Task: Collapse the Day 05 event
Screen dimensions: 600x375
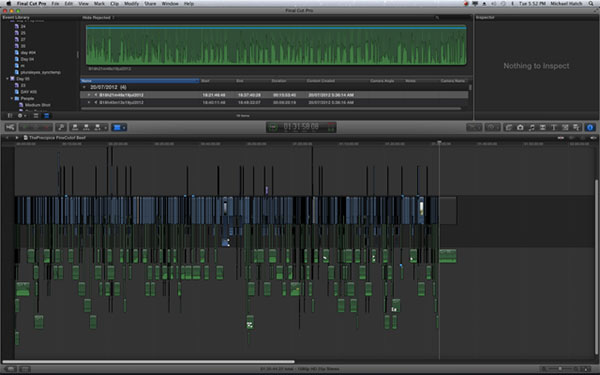Action: click(7, 78)
